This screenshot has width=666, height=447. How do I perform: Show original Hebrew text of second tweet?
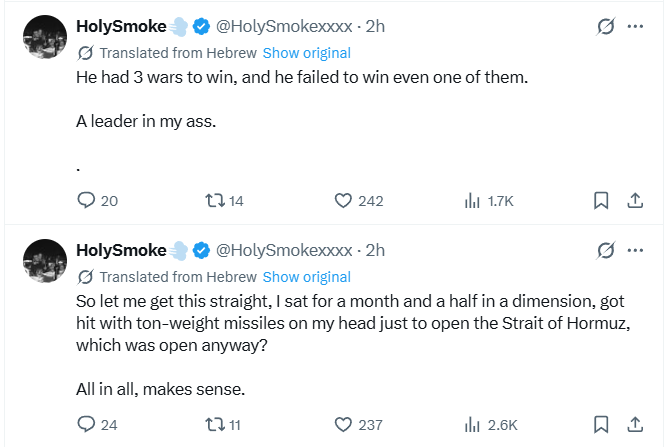click(306, 277)
